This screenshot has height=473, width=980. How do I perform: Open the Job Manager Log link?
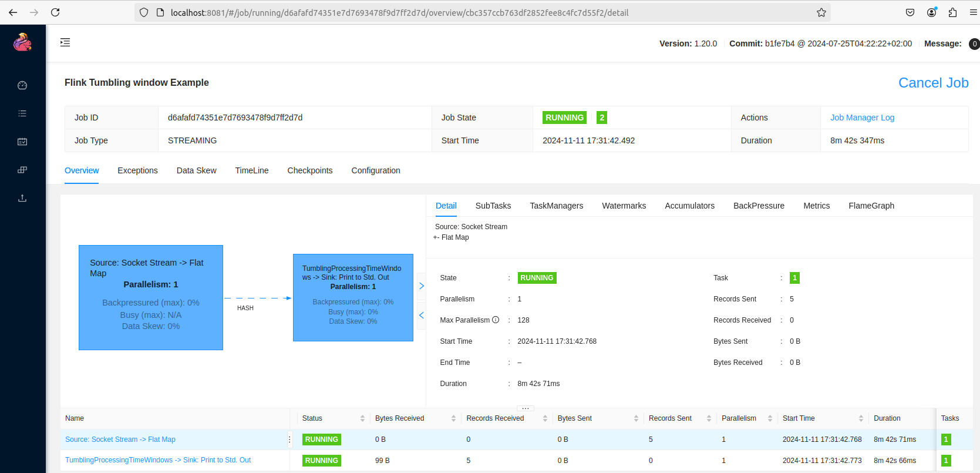[863, 118]
